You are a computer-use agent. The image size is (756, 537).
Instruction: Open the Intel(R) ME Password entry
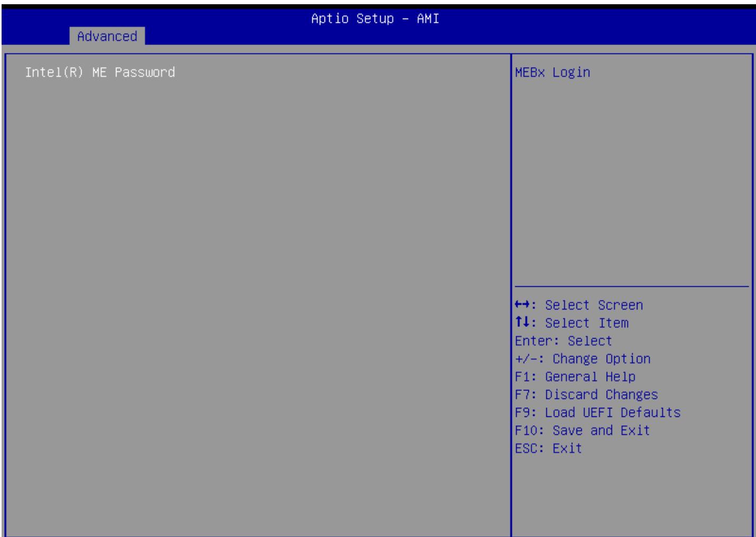[x=100, y=72]
